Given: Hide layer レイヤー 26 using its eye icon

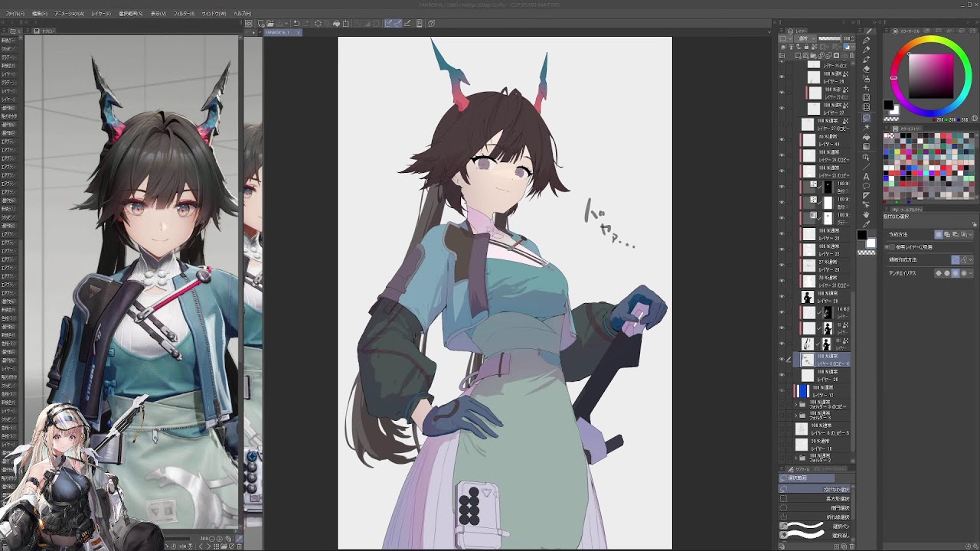Looking at the screenshot, I should (x=782, y=375).
